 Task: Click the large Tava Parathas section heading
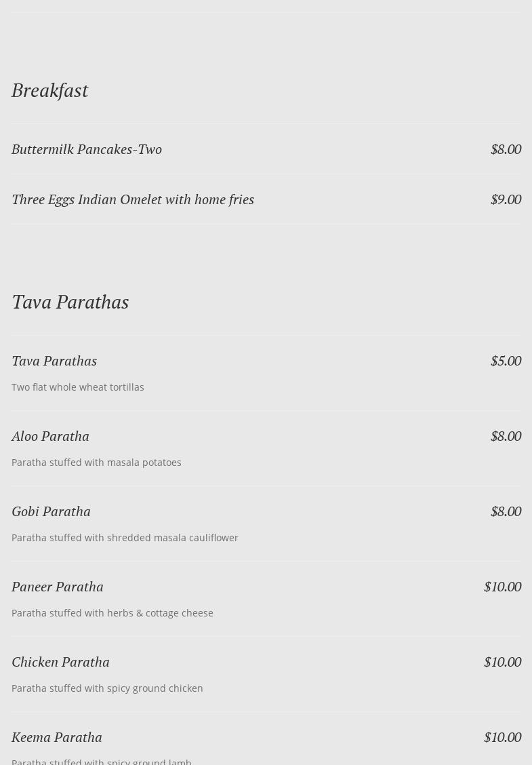(70, 302)
